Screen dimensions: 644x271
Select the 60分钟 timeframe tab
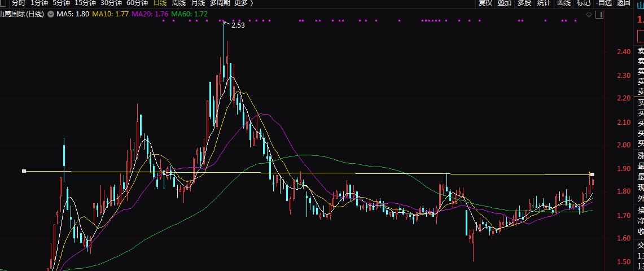pos(137,3)
